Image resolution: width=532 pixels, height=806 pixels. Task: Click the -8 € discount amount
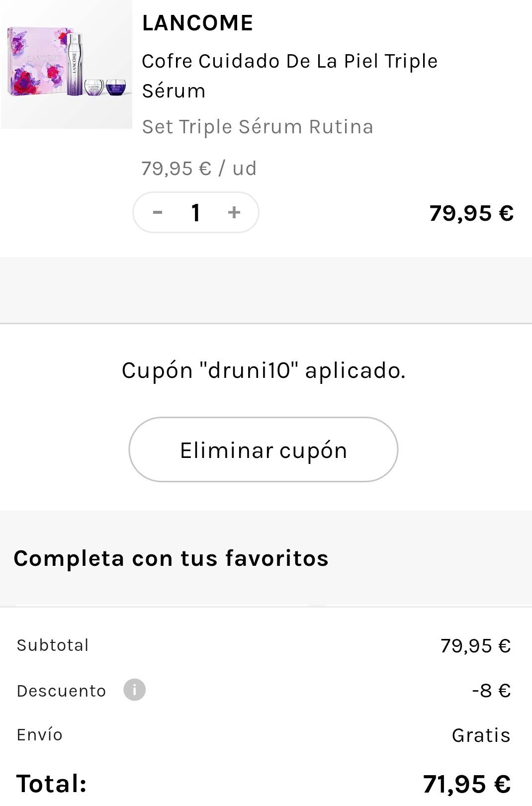(491, 691)
